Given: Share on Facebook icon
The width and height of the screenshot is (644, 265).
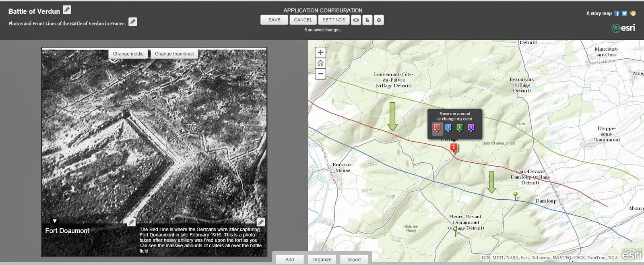Looking at the screenshot, I should tap(617, 13).
